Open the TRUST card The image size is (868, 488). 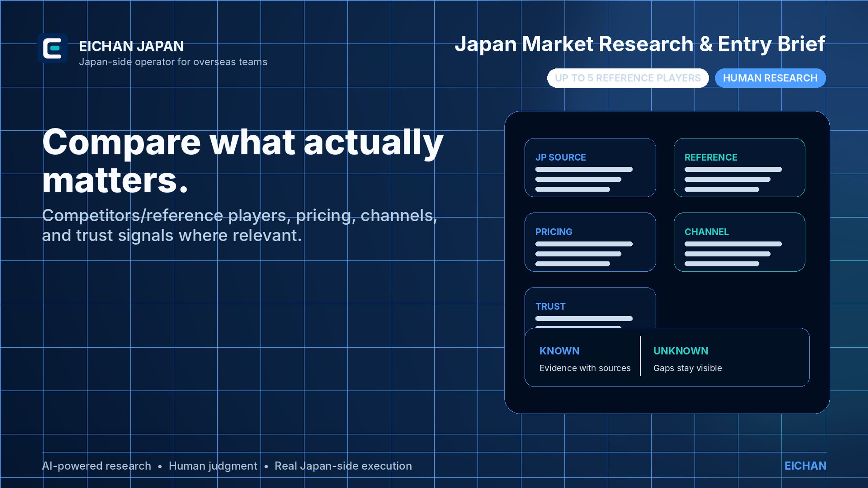pos(590,307)
